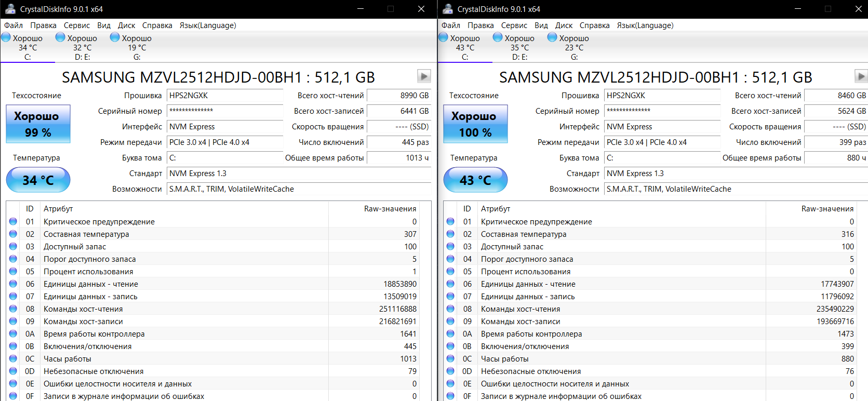The width and height of the screenshot is (868, 401).
Task: Click the 34 °C temperature button
Action: pos(38,180)
